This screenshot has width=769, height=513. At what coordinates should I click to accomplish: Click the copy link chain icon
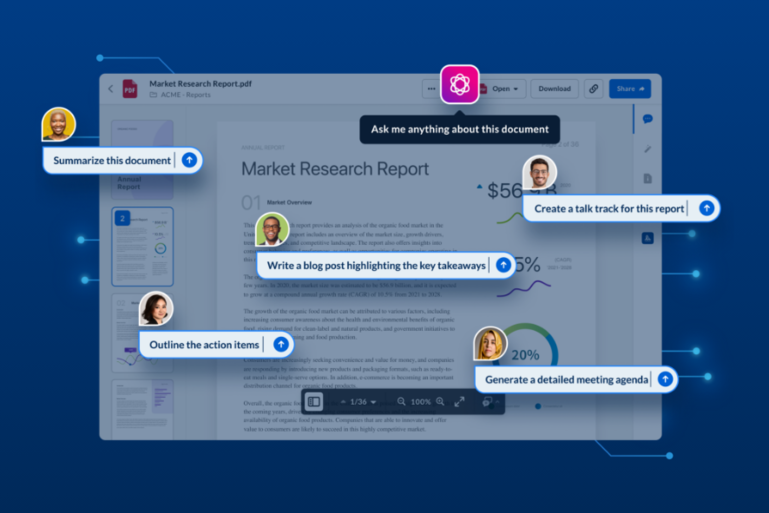pos(593,89)
